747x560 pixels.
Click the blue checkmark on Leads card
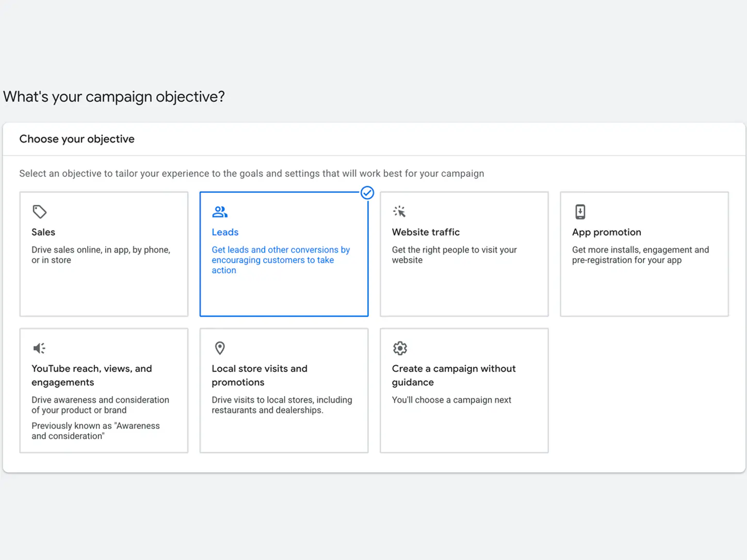pyautogui.click(x=367, y=193)
